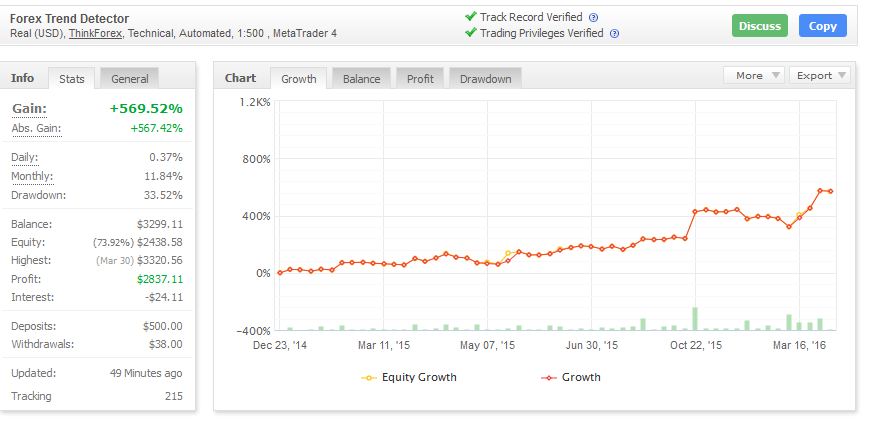Click the Track Record Verified green checkmark
This screenshot has height=435, width=872.
pyautogui.click(x=470, y=17)
